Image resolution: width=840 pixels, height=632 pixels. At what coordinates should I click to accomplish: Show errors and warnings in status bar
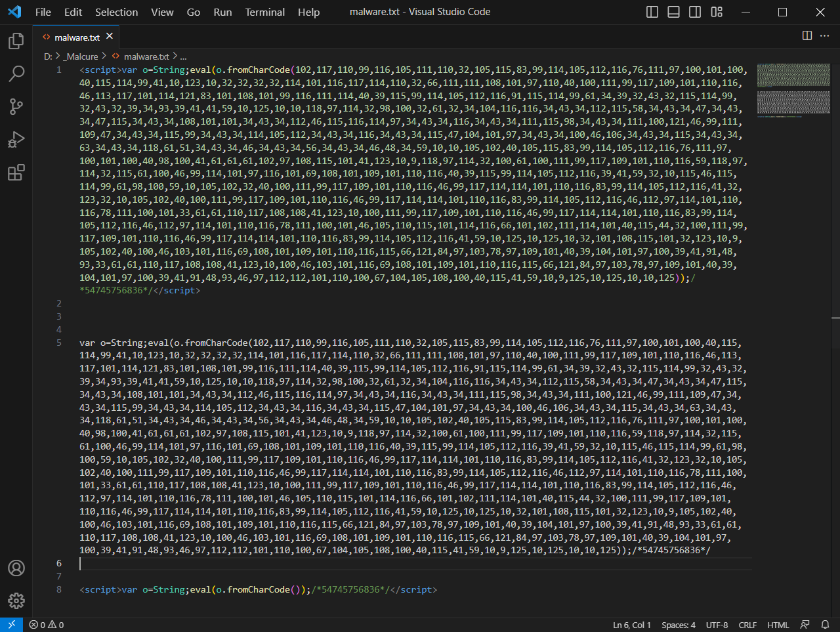[x=47, y=625]
